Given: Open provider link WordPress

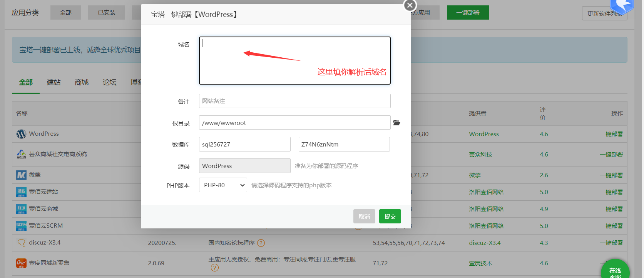Looking at the screenshot, I should tap(484, 134).
